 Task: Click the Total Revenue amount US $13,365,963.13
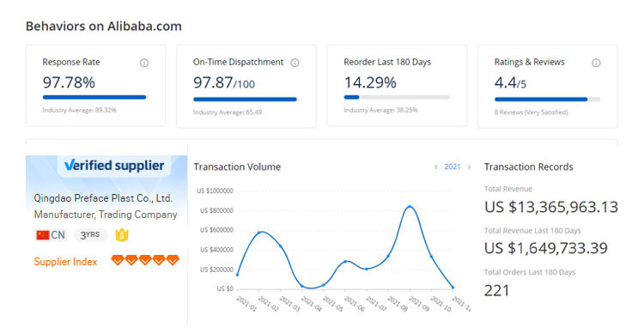(551, 207)
